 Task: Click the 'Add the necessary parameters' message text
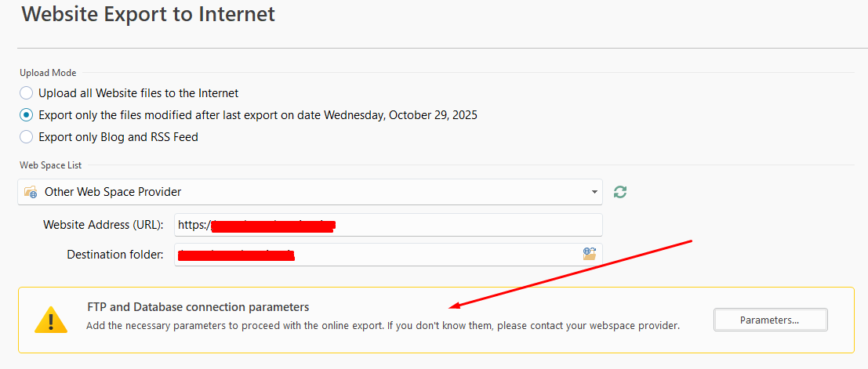click(x=383, y=325)
